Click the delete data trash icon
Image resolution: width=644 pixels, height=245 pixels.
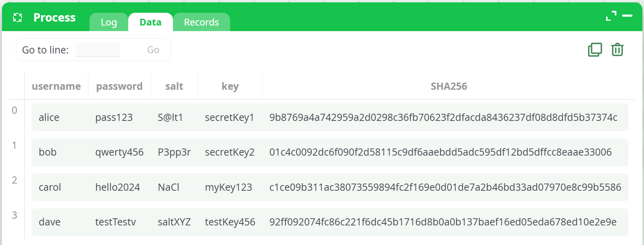(617, 49)
